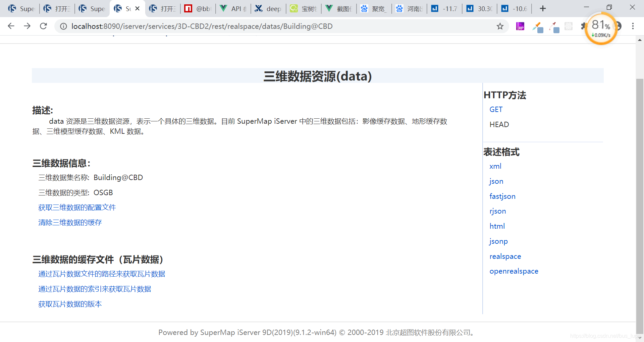
Task: Open the jsonp format link
Action: 498,241
